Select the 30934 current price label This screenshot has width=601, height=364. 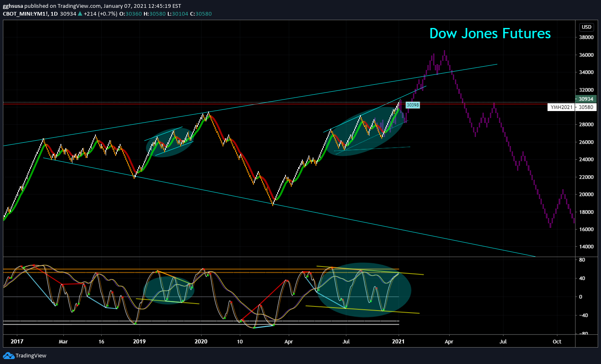click(x=586, y=99)
